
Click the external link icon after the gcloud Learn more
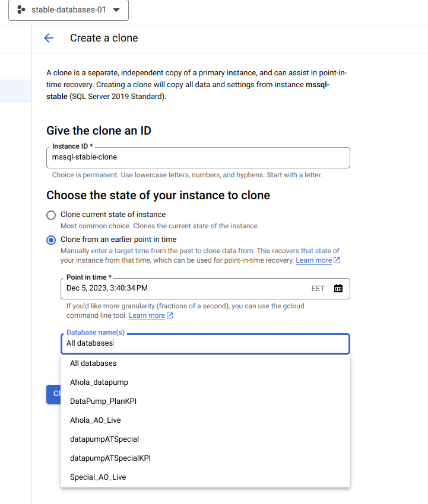point(170,315)
